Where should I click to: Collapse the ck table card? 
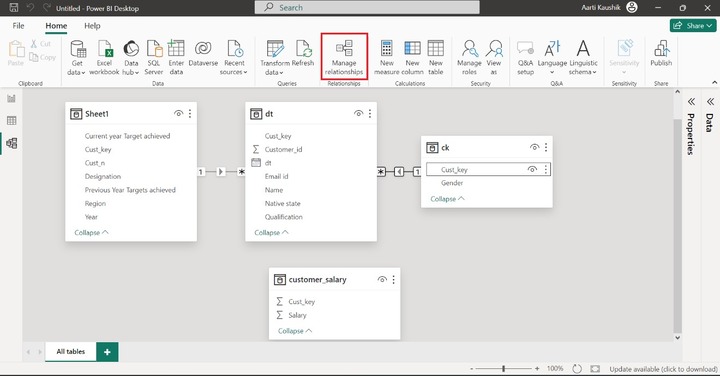tap(447, 199)
